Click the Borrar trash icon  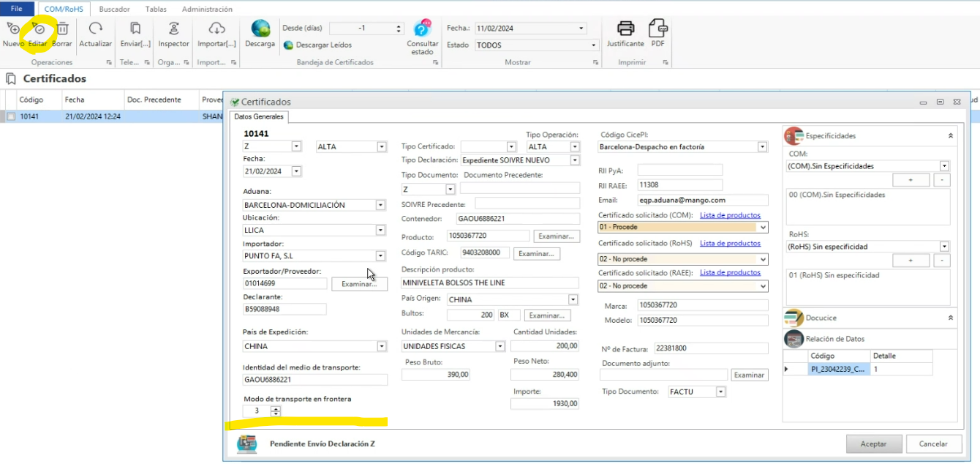(62, 29)
